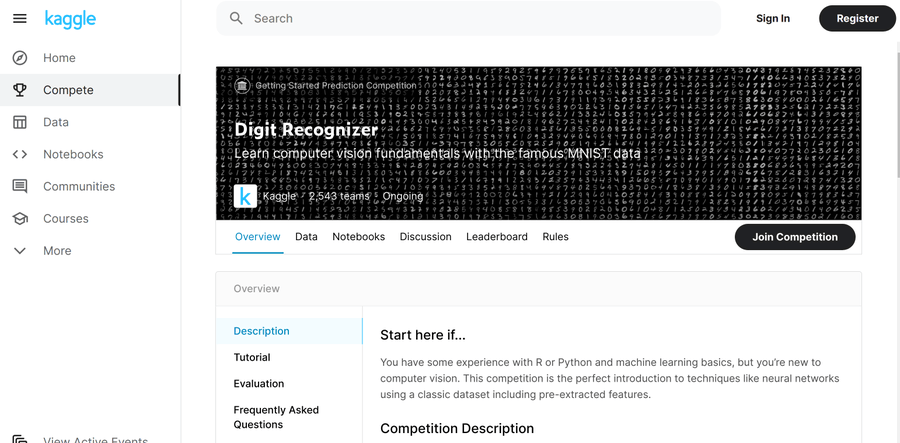
Task: Click the 'Start here if...' heading
Action: pyautogui.click(x=423, y=336)
